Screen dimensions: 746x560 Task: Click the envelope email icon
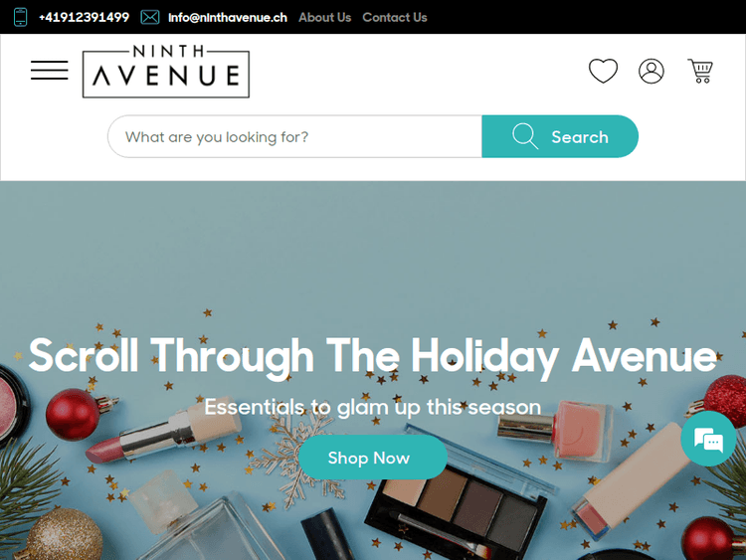pos(150,17)
